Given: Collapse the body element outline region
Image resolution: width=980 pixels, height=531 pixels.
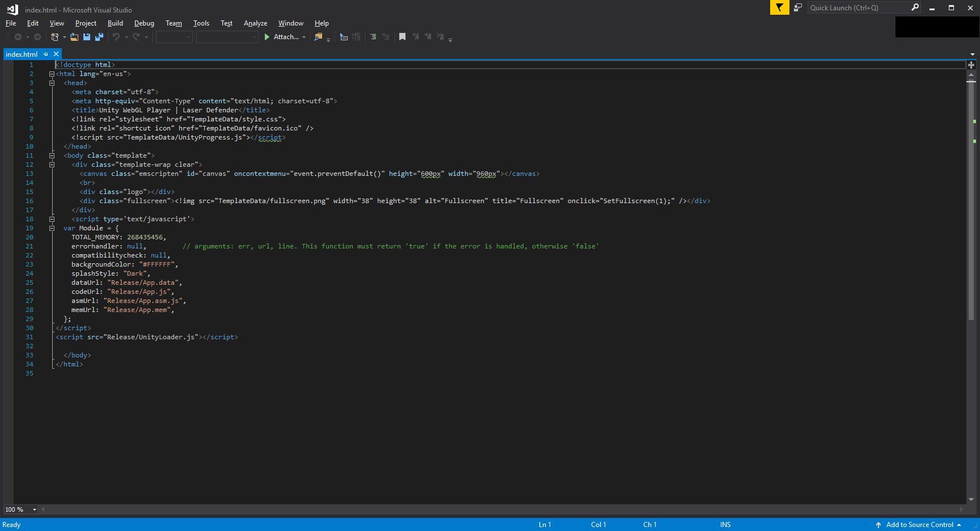Looking at the screenshot, I should point(52,155).
